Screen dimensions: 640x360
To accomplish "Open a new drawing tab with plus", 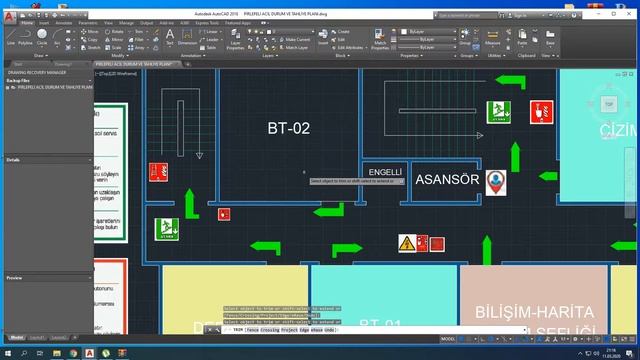I will pos(188,64).
